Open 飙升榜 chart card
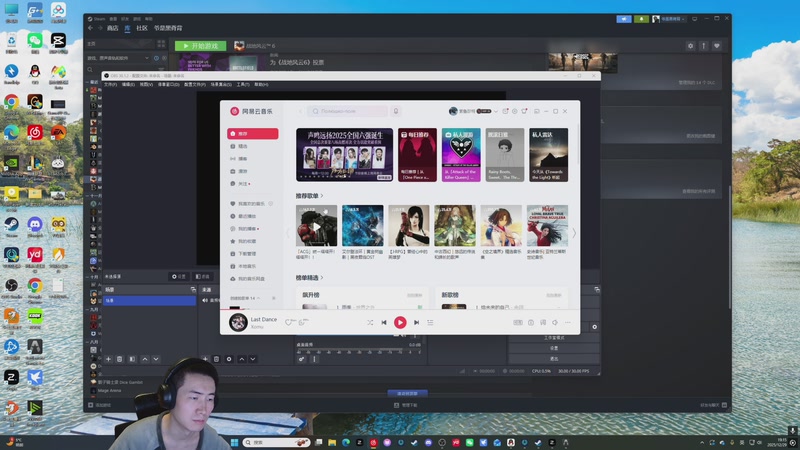 363,299
